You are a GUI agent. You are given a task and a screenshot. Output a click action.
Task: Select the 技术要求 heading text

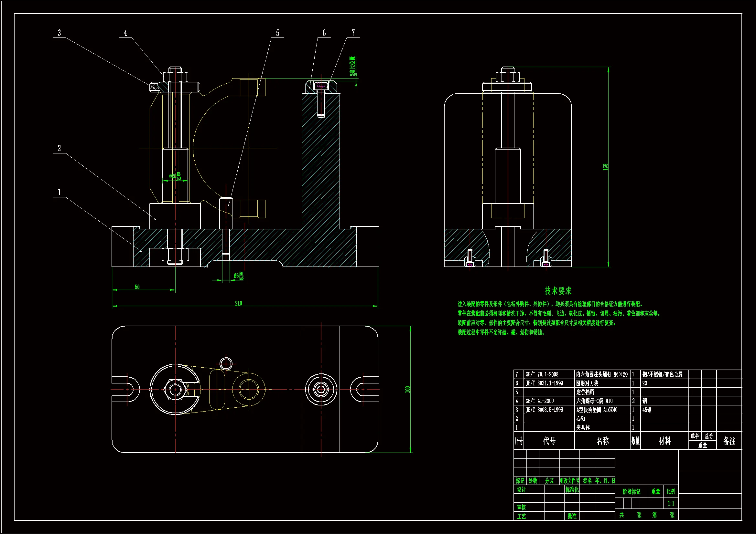[x=558, y=291]
